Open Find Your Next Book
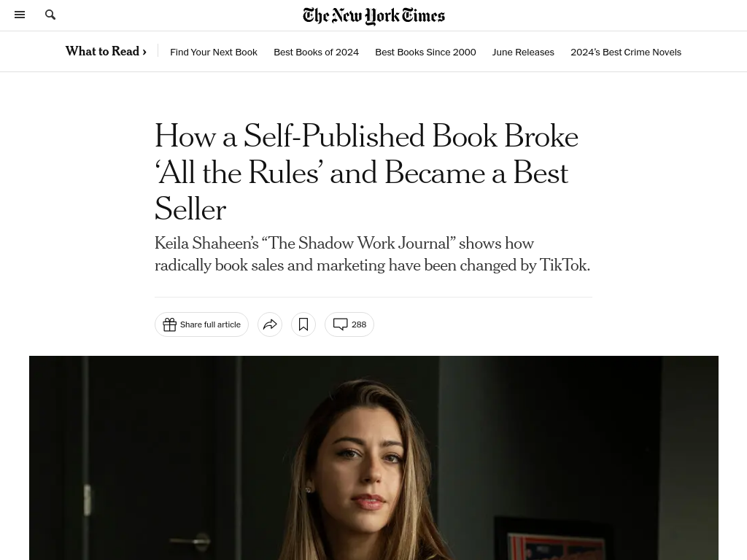This screenshot has height=560, width=747. tap(214, 52)
